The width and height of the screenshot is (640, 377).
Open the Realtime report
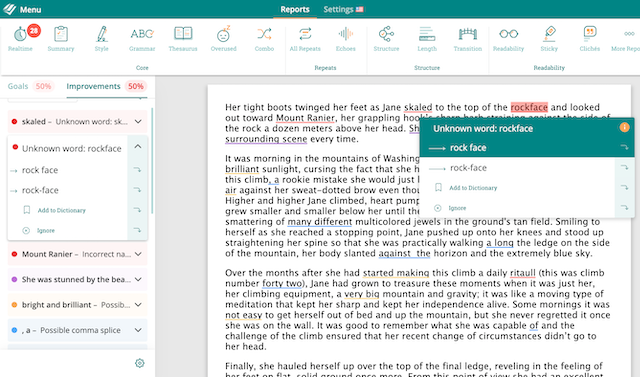click(x=20, y=38)
